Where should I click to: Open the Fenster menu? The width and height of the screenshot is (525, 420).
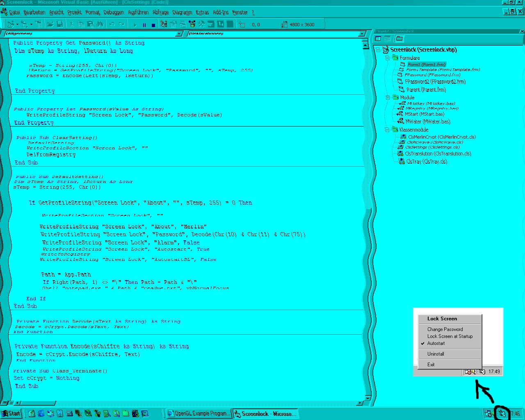[240, 13]
